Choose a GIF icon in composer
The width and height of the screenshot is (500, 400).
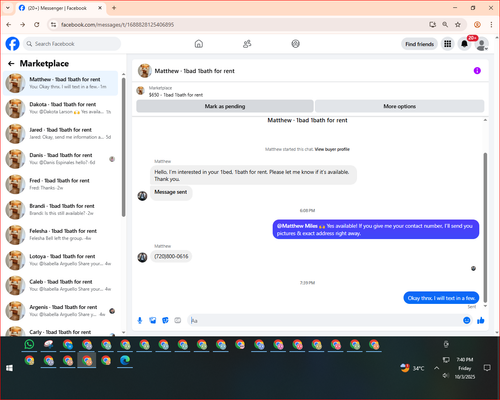pos(178,320)
